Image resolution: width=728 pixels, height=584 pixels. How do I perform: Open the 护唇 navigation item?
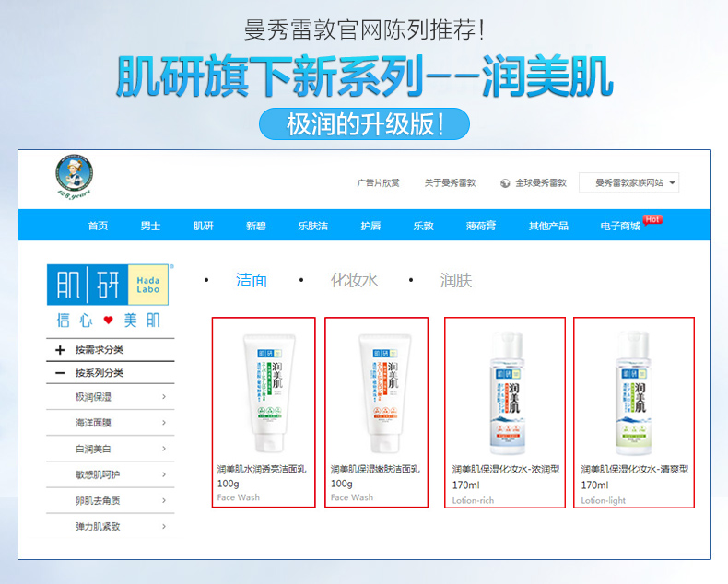(x=370, y=226)
